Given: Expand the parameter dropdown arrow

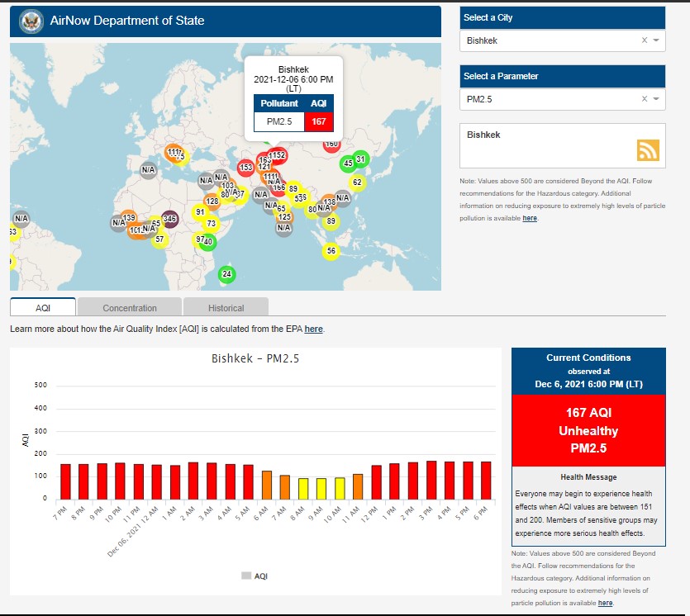Looking at the screenshot, I should (x=656, y=99).
